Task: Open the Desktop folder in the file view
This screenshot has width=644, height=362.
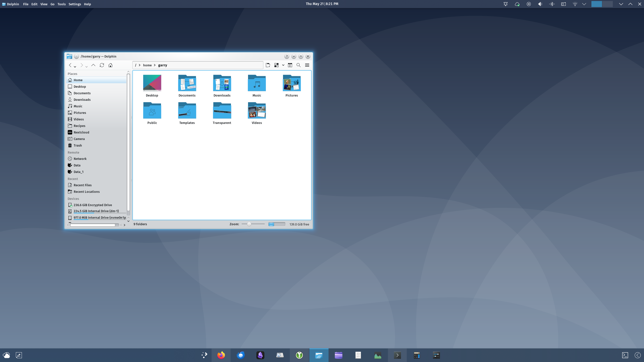Action: [x=152, y=86]
